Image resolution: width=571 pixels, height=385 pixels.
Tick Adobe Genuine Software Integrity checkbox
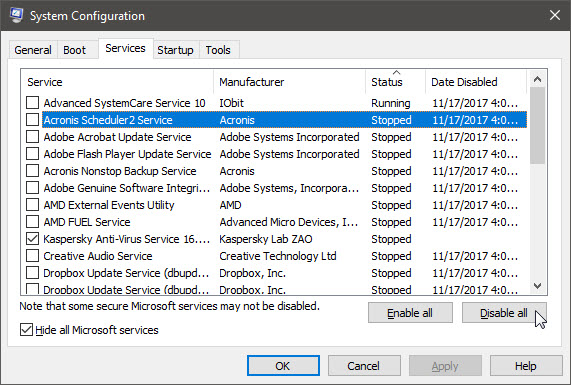[x=32, y=188]
